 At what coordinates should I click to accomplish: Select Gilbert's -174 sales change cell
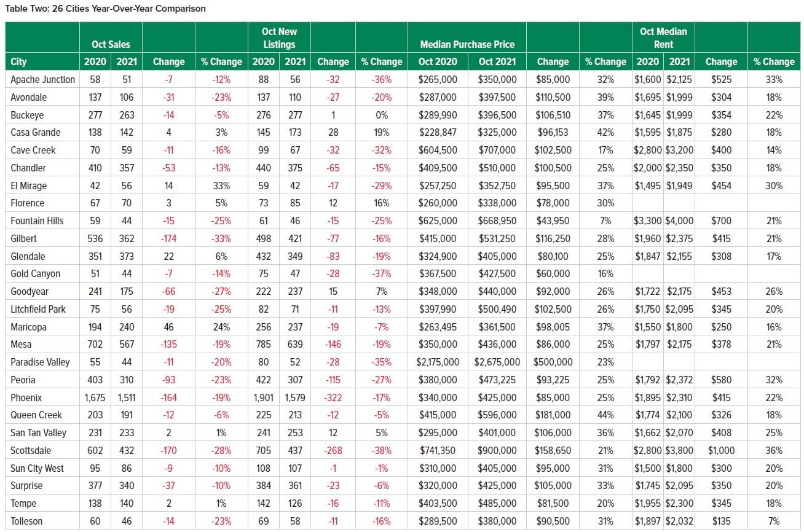pos(168,238)
